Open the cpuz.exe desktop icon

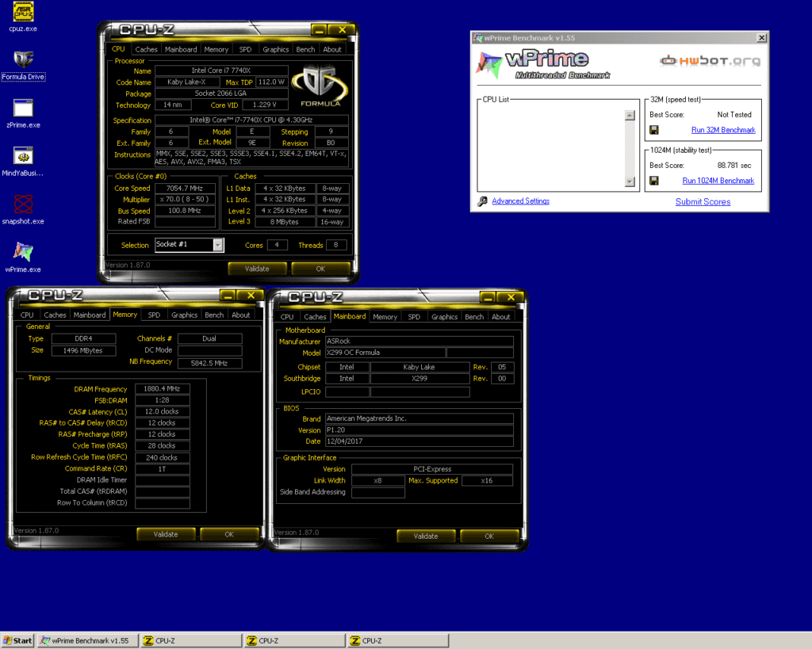23,17
